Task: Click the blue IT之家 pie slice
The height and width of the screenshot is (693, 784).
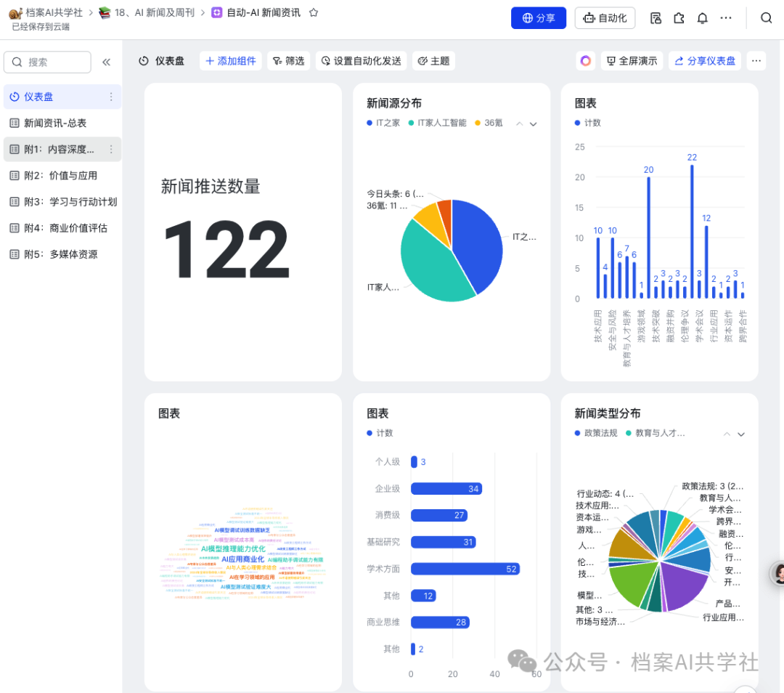Action: point(478,246)
